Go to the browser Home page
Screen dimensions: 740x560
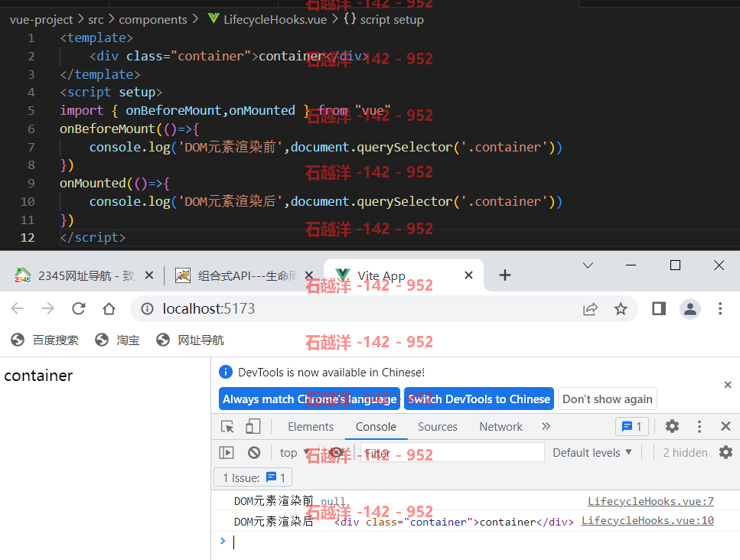pos(109,308)
